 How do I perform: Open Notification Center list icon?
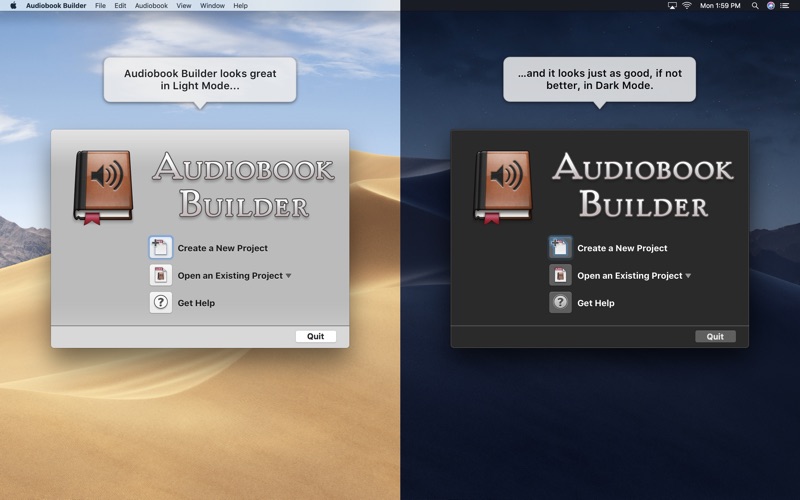point(785,6)
